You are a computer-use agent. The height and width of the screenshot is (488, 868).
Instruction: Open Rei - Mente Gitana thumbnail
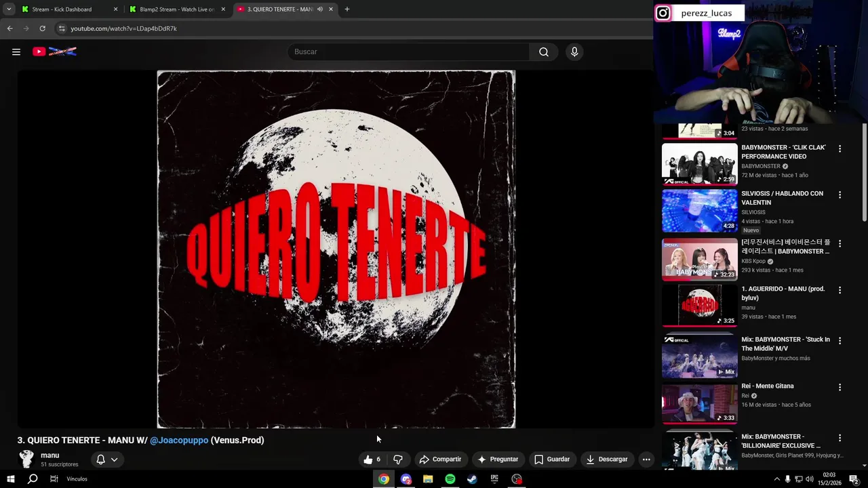pyautogui.click(x=699, y=403)
